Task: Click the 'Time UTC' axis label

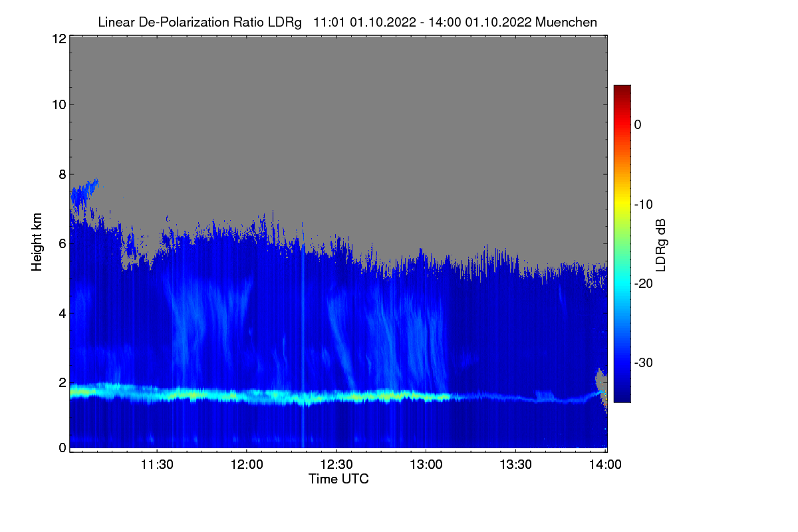Action: tap(338, 479)
